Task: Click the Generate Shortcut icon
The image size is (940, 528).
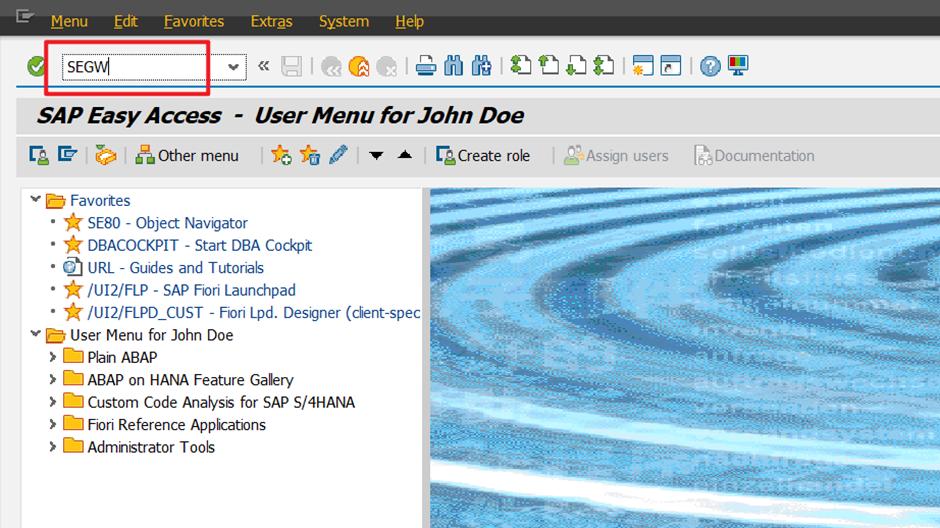Action: [671, 65]
